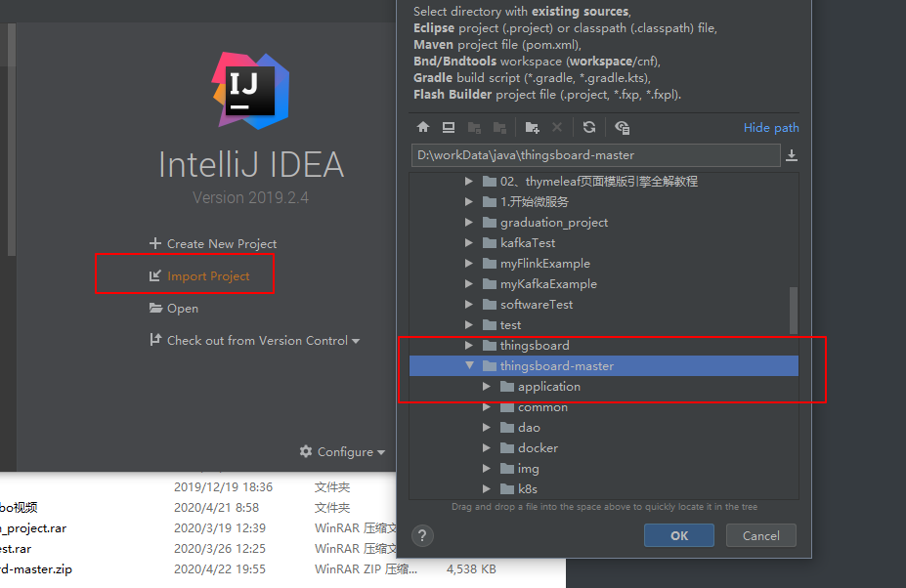Click the Configure gear icon

(306, 451)
